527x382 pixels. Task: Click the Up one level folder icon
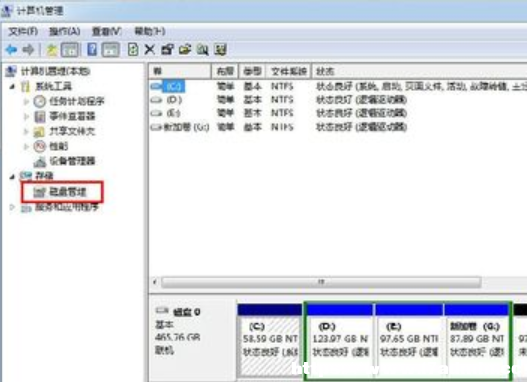[x=52, y=50]
